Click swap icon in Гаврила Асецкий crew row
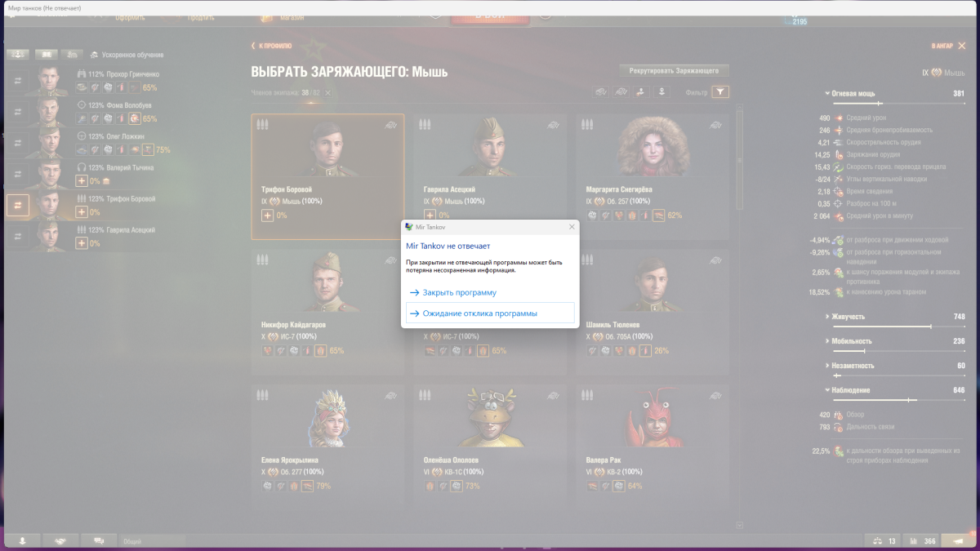 (17, 236)
